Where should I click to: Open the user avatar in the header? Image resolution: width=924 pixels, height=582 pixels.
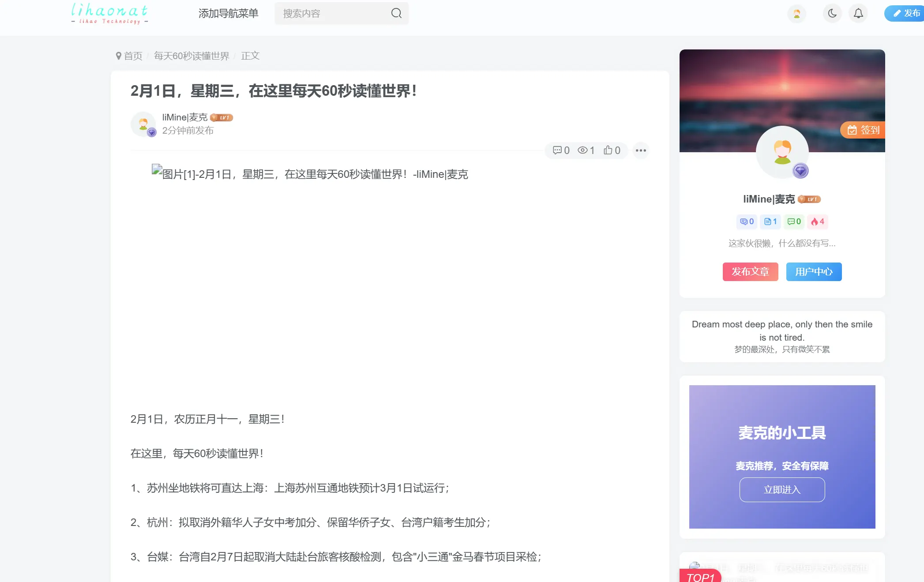[797, 14]
